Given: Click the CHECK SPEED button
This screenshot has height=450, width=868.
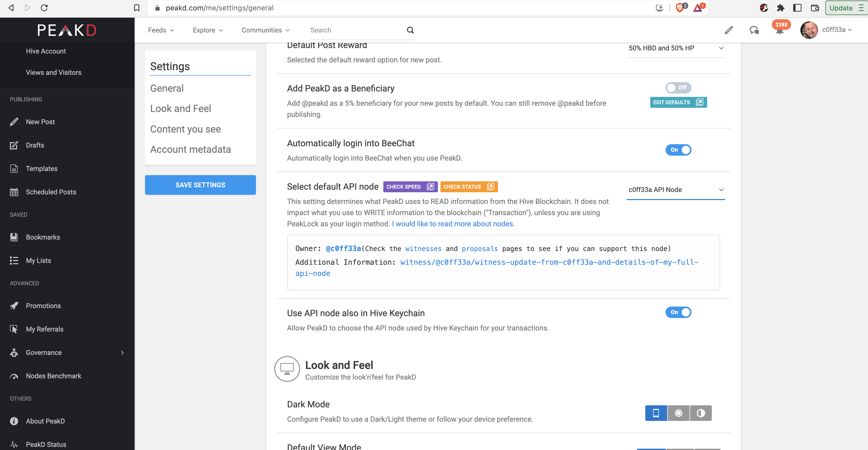Looking at the screenshot, I should (410, 187).
